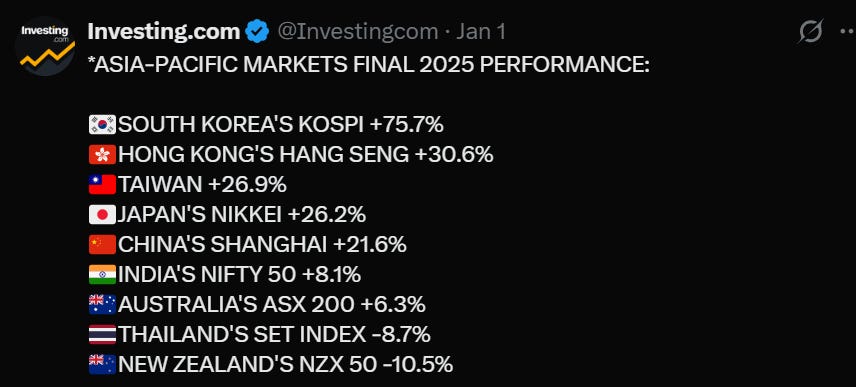Image resolution: width=856 pixels, height=387 pixels.
Task: Open the Investing.com profile avatar
Action: coord(45,46)
